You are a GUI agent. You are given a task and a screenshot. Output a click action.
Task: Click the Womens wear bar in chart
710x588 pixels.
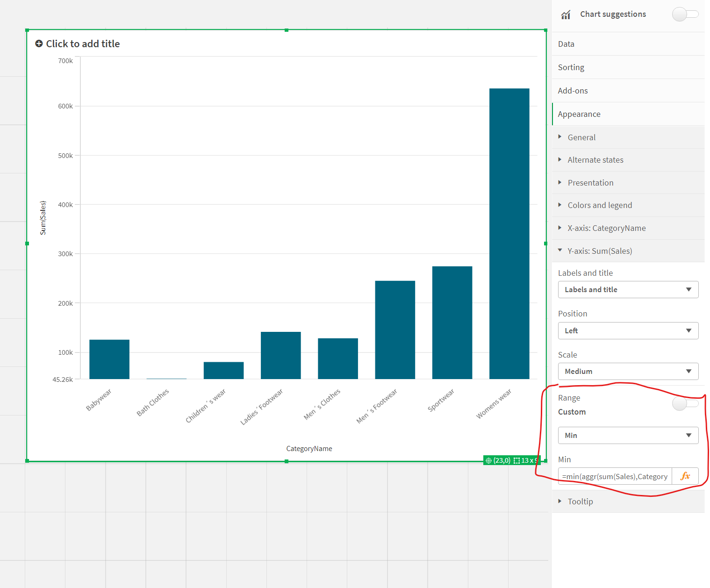coord(509,234)
